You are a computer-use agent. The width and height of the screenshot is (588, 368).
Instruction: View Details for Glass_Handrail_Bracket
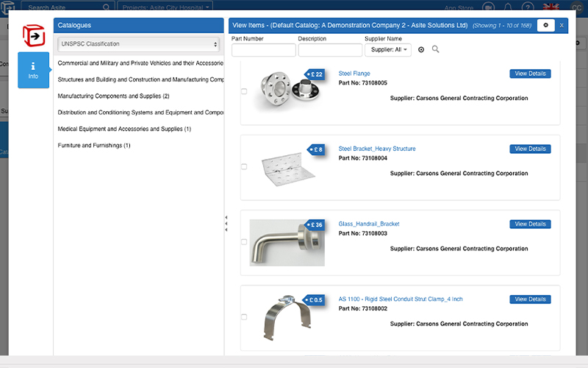point(530,224)
